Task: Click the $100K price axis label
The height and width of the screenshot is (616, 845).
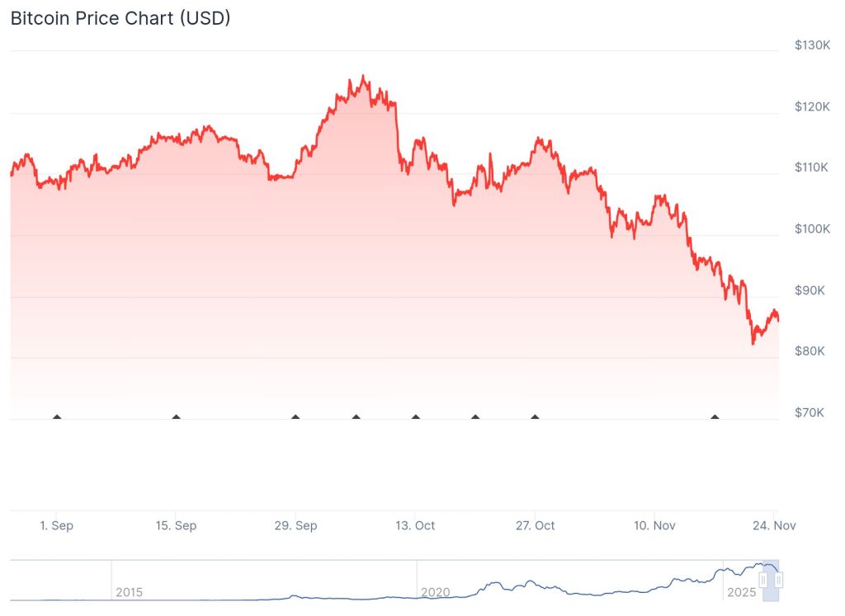Action: point(812,228)
